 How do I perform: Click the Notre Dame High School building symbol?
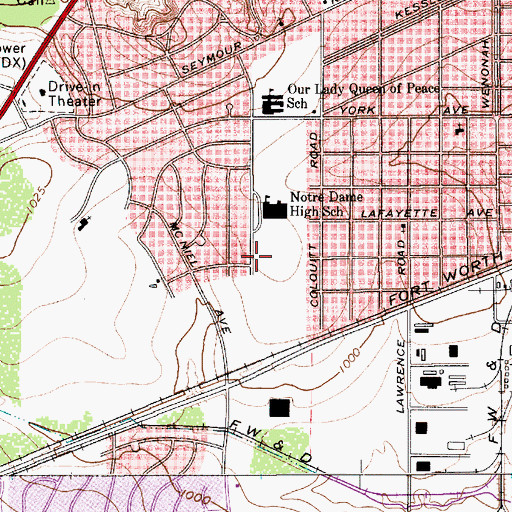tap(275, 209)
